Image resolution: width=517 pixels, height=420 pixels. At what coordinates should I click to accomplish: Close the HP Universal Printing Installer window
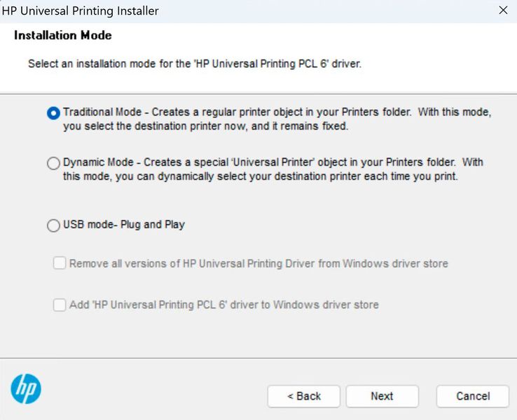click(x=503, y=10)
